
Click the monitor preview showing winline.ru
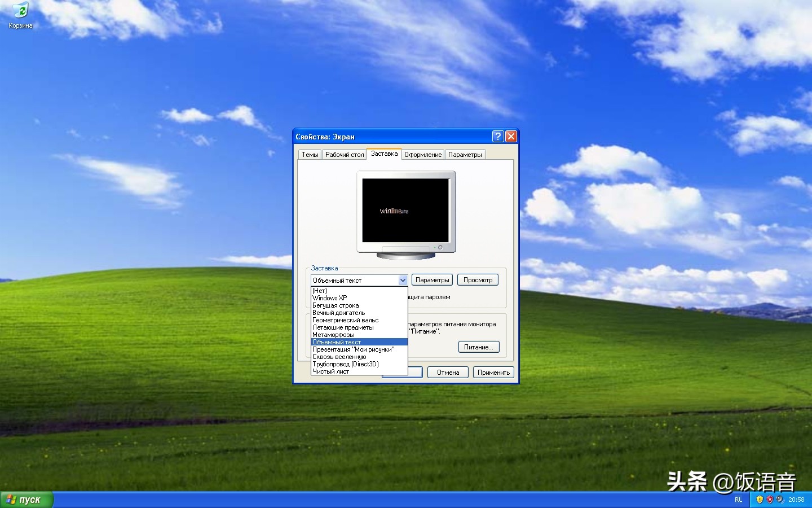pyautogui.click(x=405, y=212)
